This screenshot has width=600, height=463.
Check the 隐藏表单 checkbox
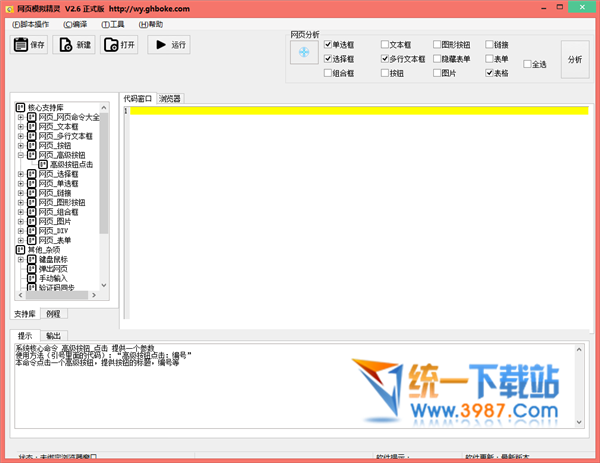point(437,59)
